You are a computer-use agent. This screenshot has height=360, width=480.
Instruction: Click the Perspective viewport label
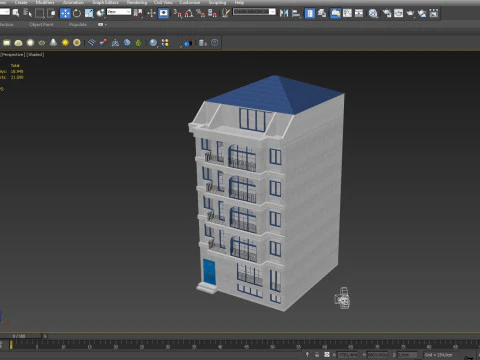pyautogui.click(x=13, y=54)
